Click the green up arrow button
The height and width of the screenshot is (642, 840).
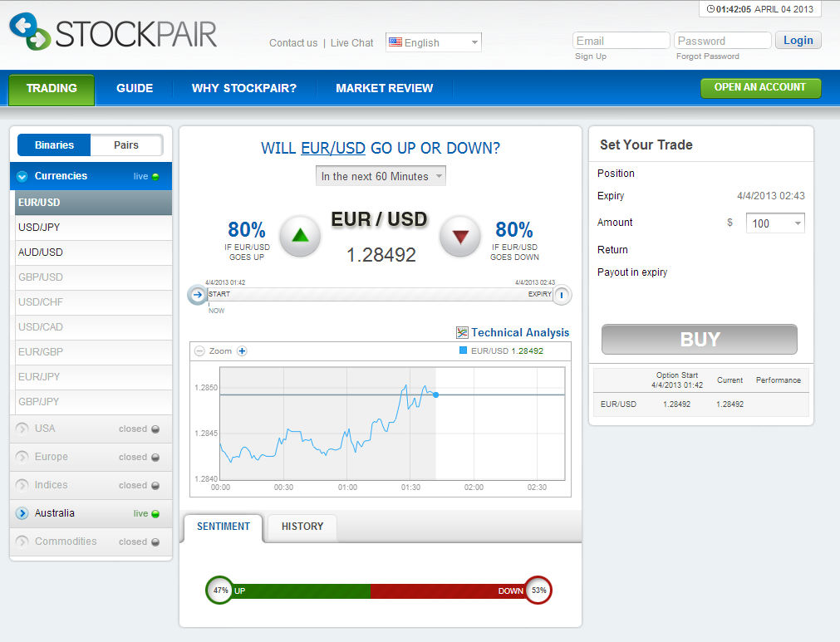pyautogui.click(x=300, y=236)
